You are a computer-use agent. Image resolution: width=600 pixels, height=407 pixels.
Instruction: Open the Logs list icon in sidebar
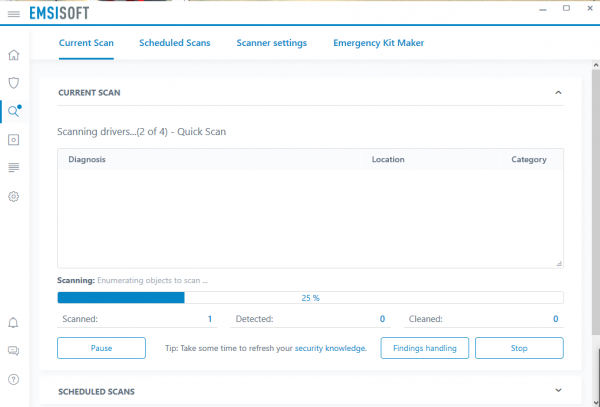click(x=13, y=168)
